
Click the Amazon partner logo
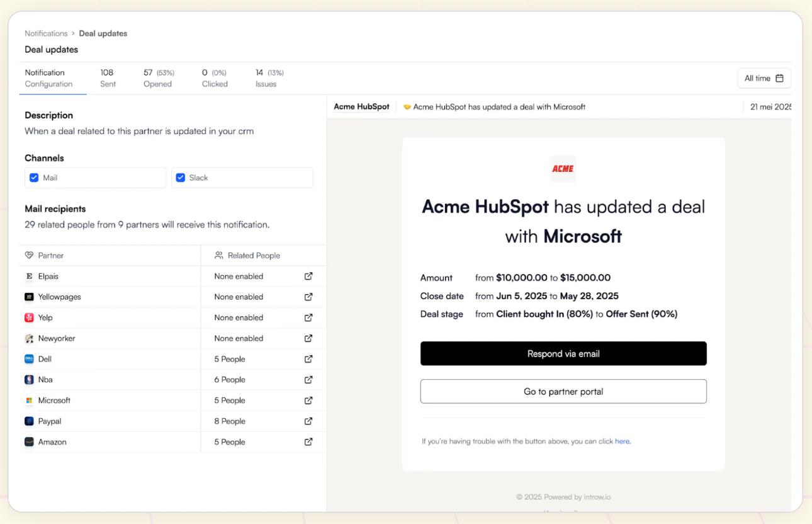coord(29,442)
